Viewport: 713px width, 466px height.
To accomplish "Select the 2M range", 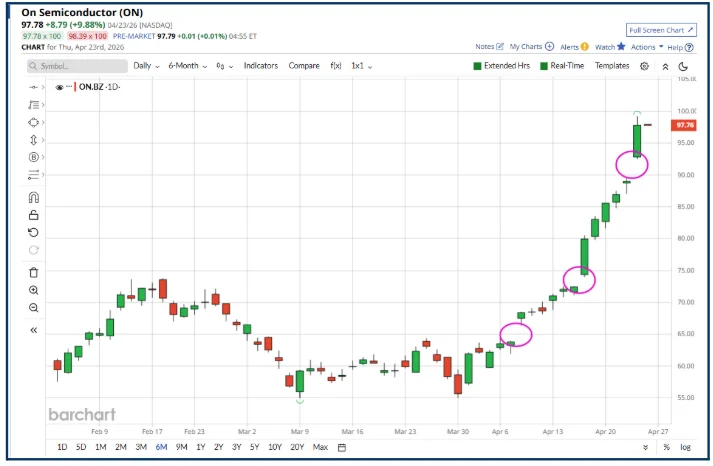I will pos(121,447).
